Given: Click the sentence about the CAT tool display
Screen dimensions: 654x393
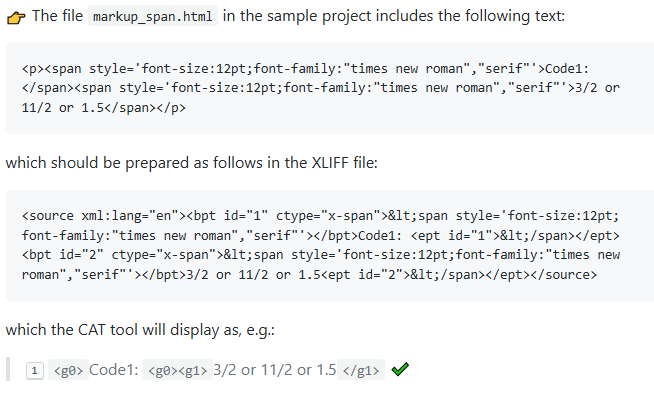Looking at the screenshot, I should [140, 330].
